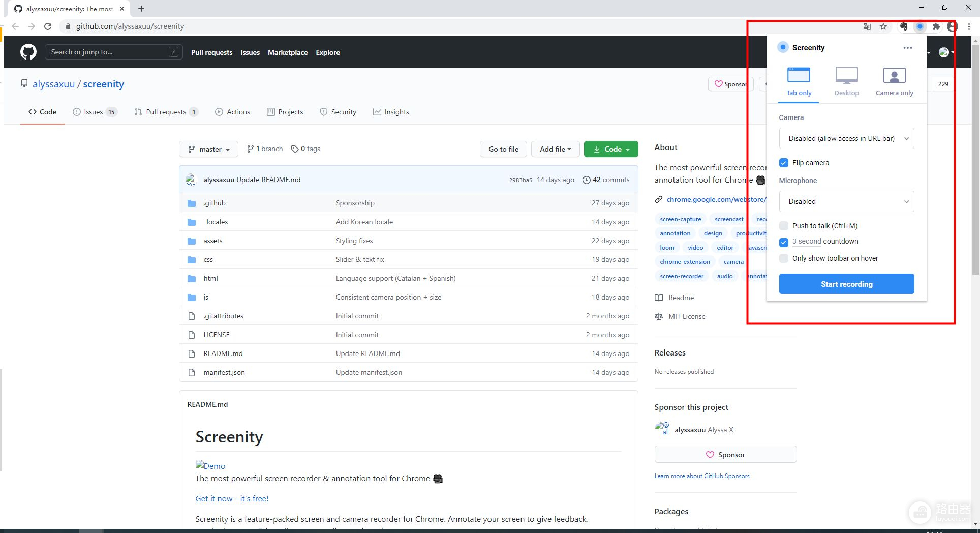Open Screenity's three-dot options menu

pos(907,48)
